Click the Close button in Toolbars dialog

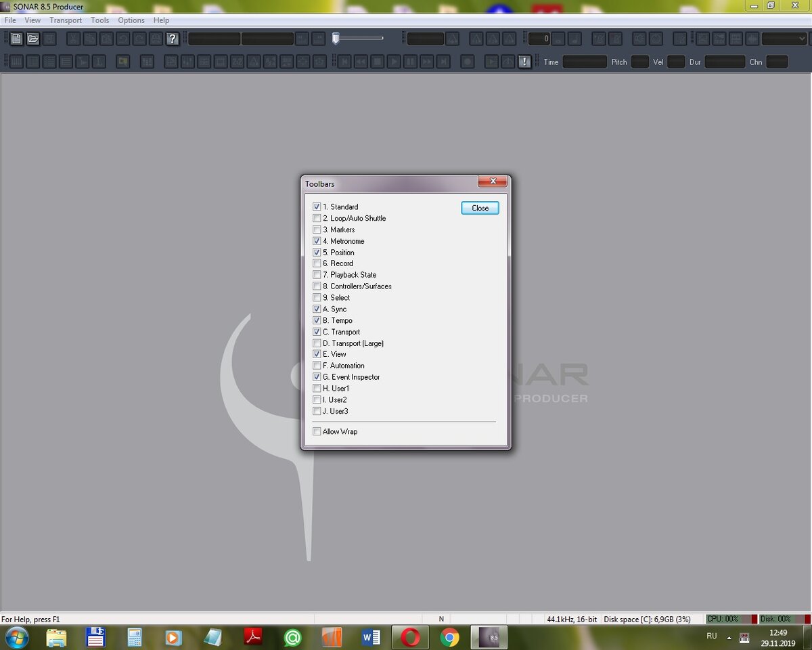pyautogui.click(x=480, y=208)
